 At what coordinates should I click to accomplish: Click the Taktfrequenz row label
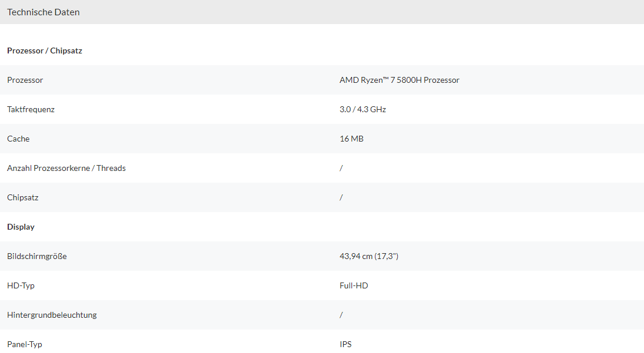tap(31, 109)
